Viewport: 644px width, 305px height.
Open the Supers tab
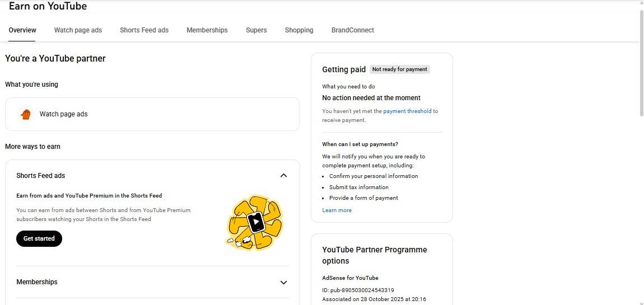256,30
